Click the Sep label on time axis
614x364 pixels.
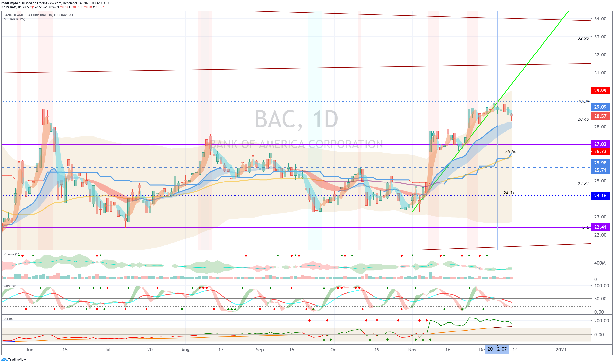(x=260, y=350)
